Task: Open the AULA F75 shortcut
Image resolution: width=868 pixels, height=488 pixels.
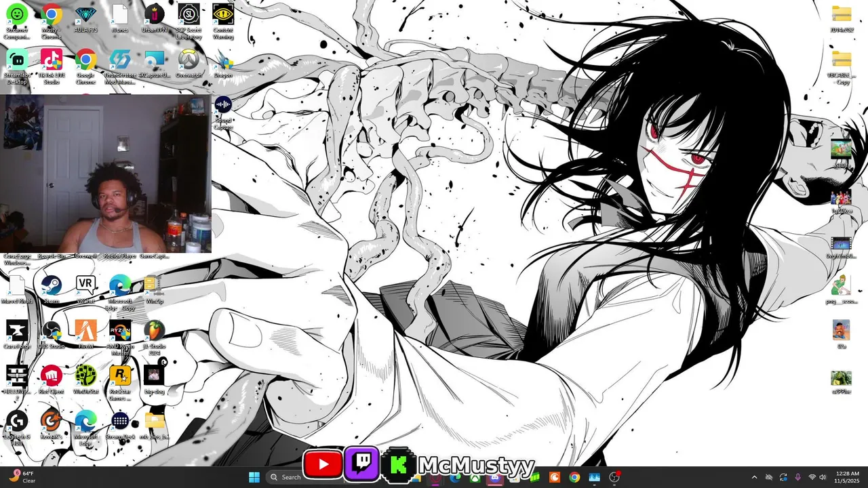Action: click(x=85, y=19)
